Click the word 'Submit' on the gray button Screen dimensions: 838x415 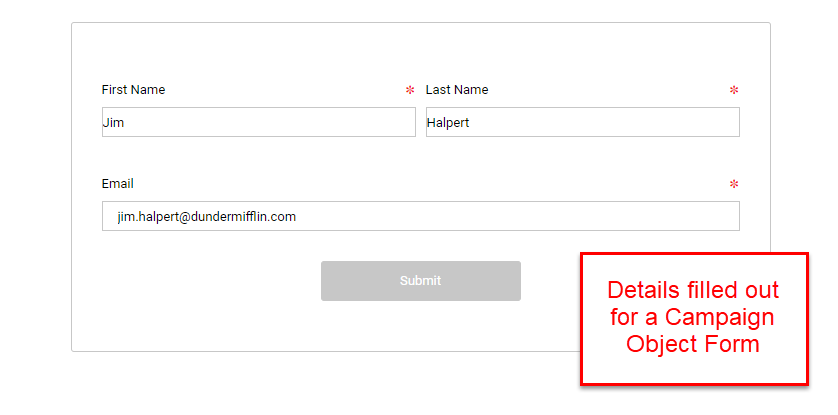pos(420,281)
